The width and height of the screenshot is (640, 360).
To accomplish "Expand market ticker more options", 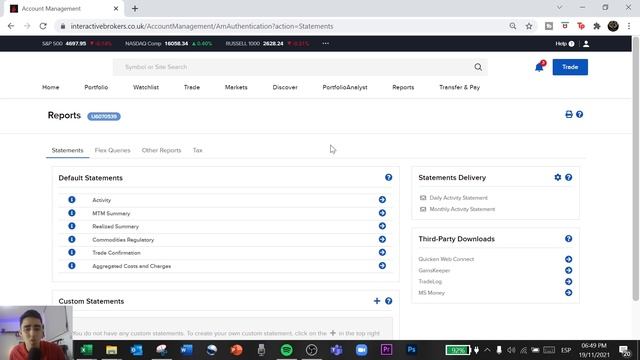I will click(325, 43).
